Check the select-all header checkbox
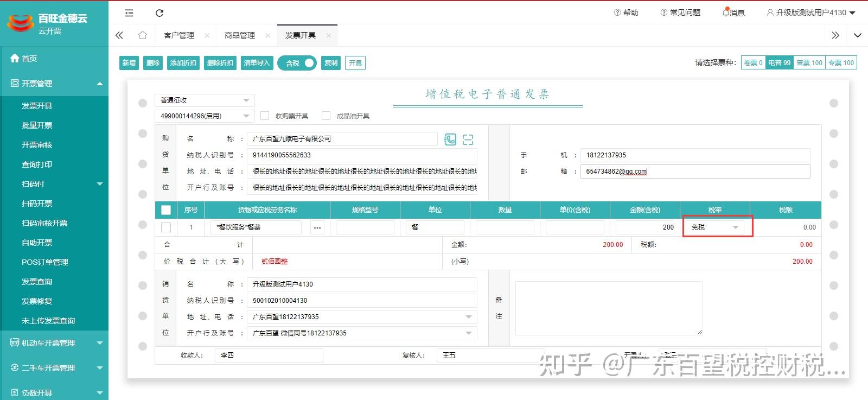Image resolution: width=868 pixels, height=400 pixels. pos(166,210)
